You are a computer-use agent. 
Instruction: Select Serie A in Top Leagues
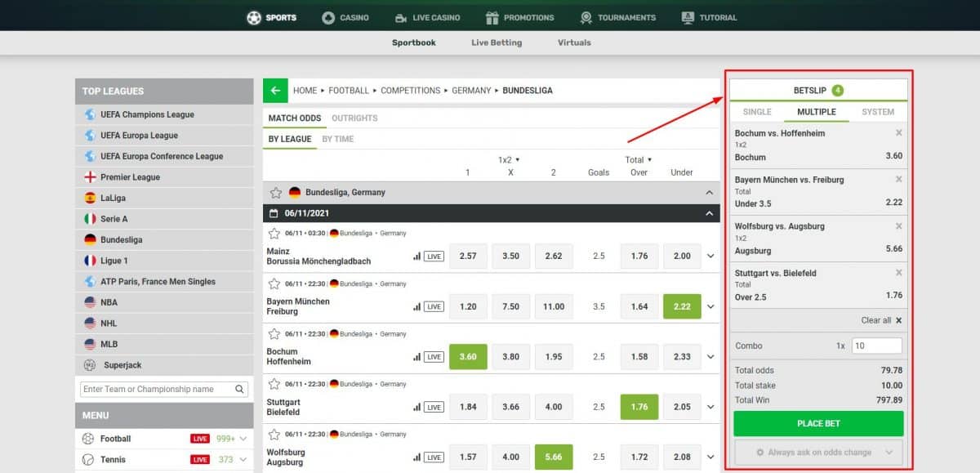(x=164, y=219)
